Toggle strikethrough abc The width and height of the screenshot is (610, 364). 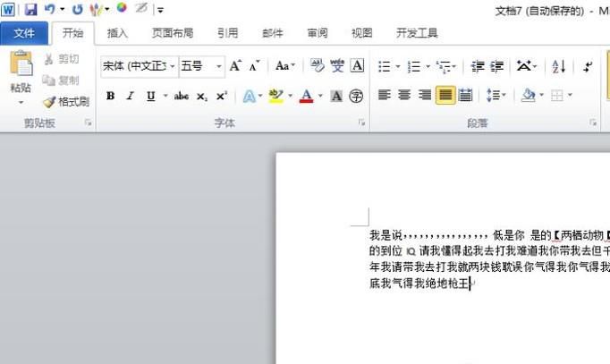coord(182,96)
